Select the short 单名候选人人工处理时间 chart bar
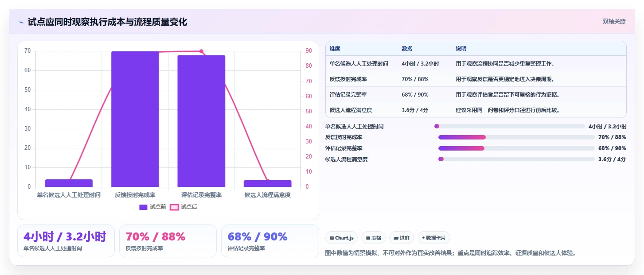The image size is (644, 275). coord(69,183)
